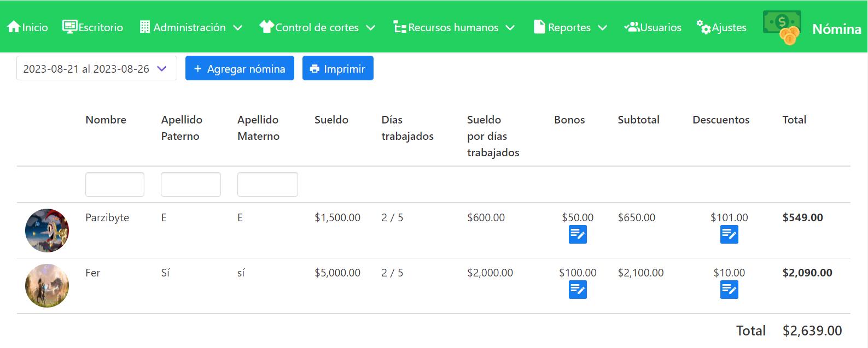Open Usuarios via the users icon

tap(632, 27)
